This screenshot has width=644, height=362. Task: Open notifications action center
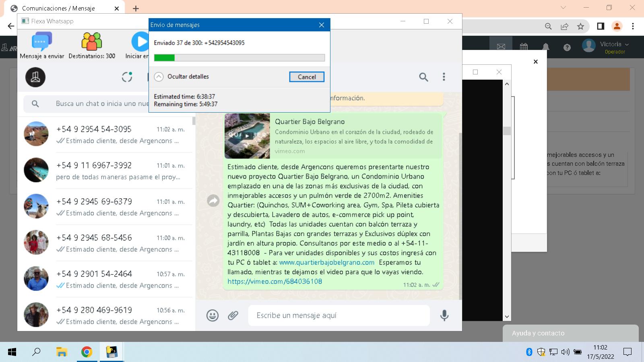(x=627, y=352)
